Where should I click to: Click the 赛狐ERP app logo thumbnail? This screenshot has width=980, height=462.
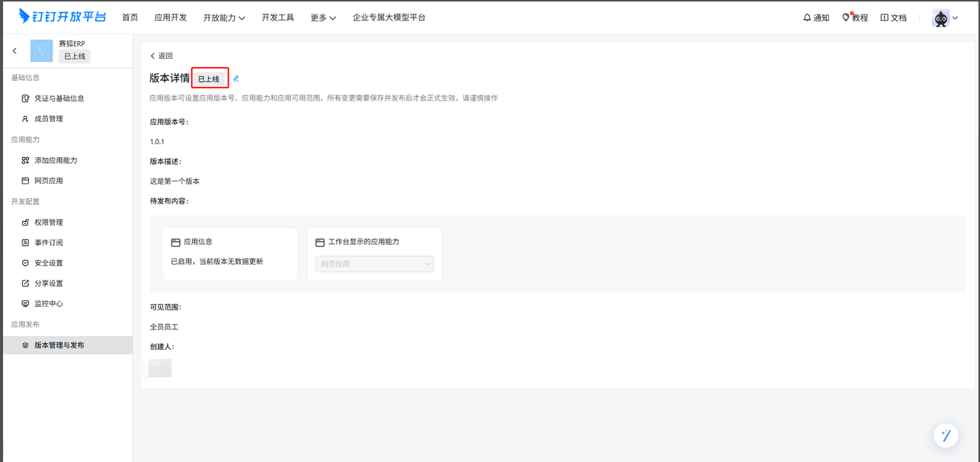[x=41, y=50]
